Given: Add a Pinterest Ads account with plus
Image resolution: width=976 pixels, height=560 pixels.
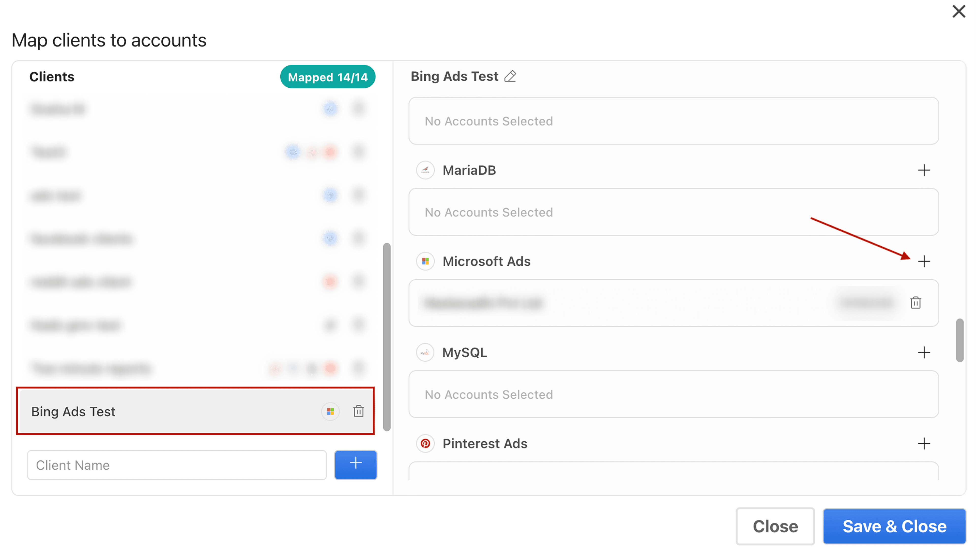Looking at the screenshot, I should click(x=924, y=443).
